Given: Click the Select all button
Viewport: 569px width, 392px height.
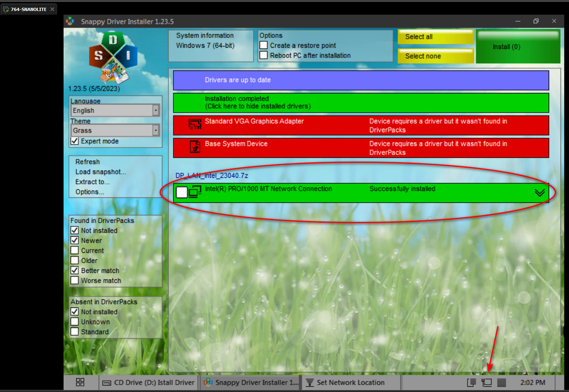Looking at the screenshot, I should (x=436, y=37).
